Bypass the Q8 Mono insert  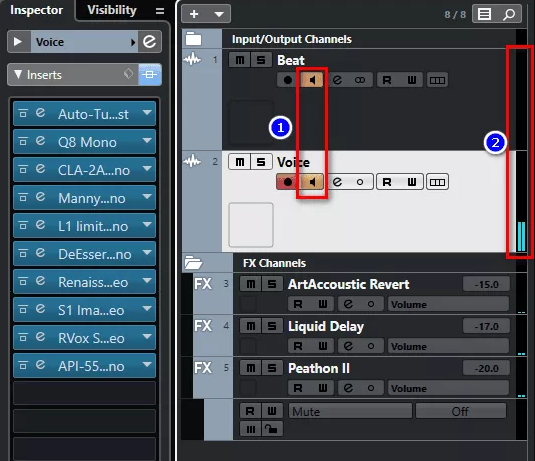coord(23,141)
